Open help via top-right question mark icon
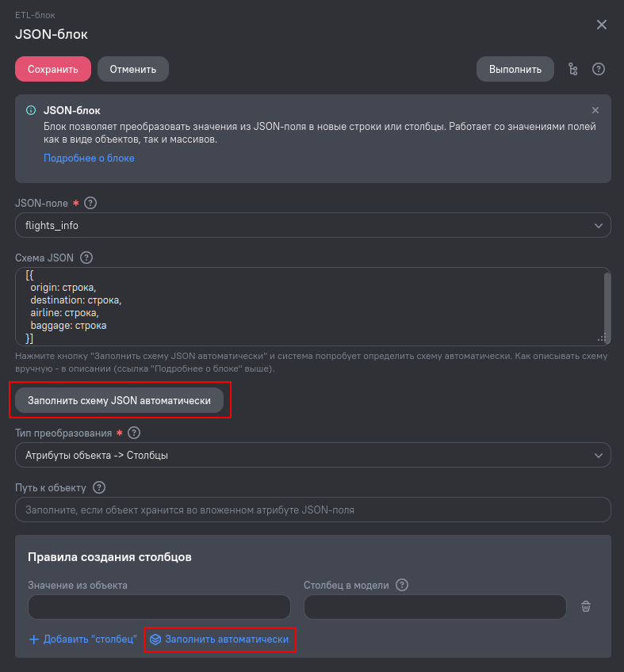This screenshot has height=672, width=624. [x=599, y=69]
